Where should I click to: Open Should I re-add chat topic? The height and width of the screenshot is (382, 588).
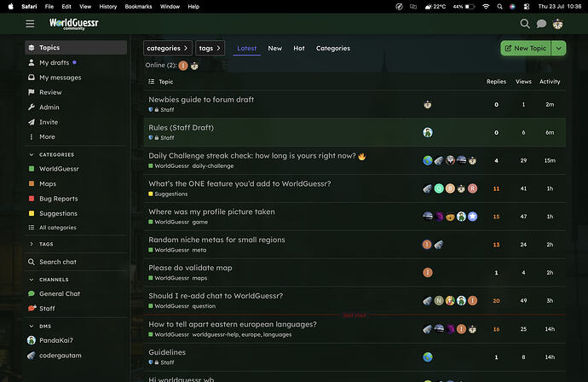[216, 296]
